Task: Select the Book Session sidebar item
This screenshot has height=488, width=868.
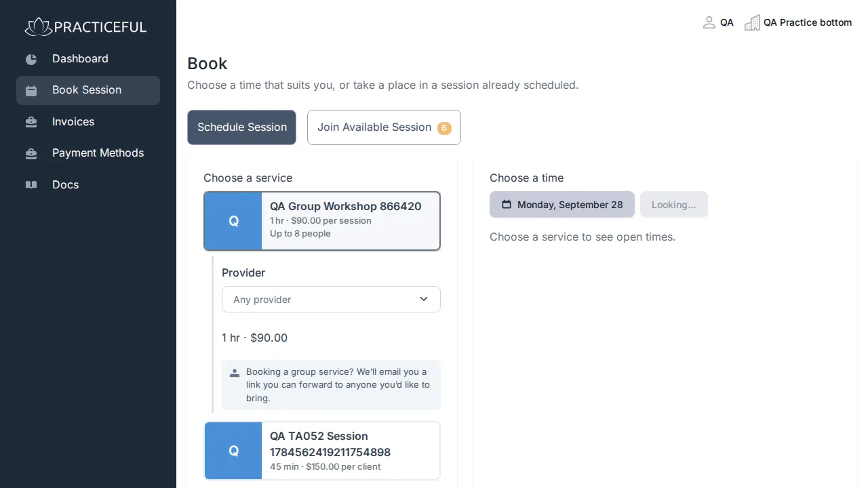Action: click(88, 90)
